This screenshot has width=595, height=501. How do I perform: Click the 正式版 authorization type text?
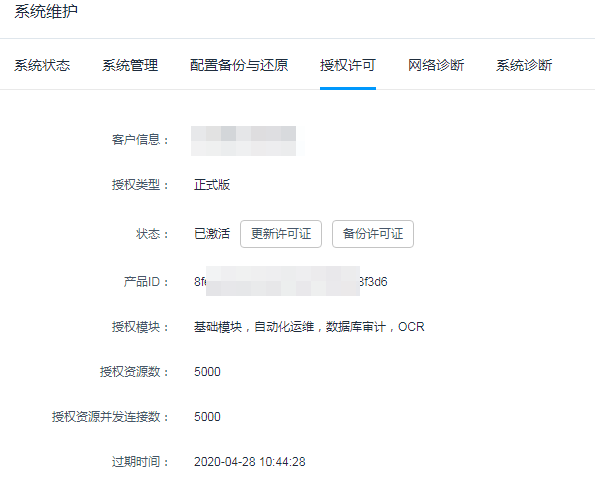coord(212,185)
